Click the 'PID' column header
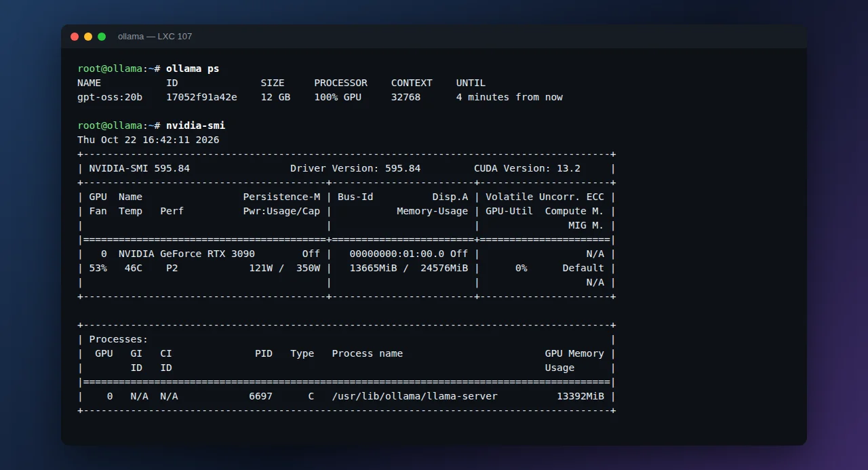868x470 pixels. pyautogui.click(x=264, y=353)
